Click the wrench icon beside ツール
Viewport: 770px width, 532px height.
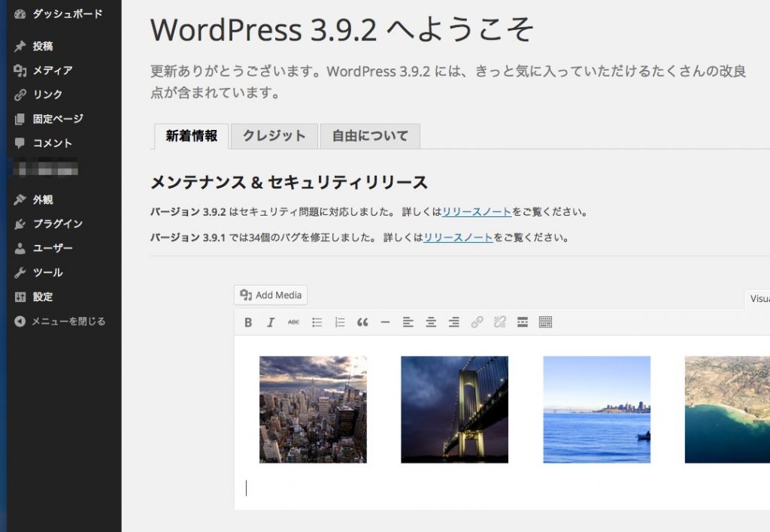pyautogui.click(x=20, y=273)
